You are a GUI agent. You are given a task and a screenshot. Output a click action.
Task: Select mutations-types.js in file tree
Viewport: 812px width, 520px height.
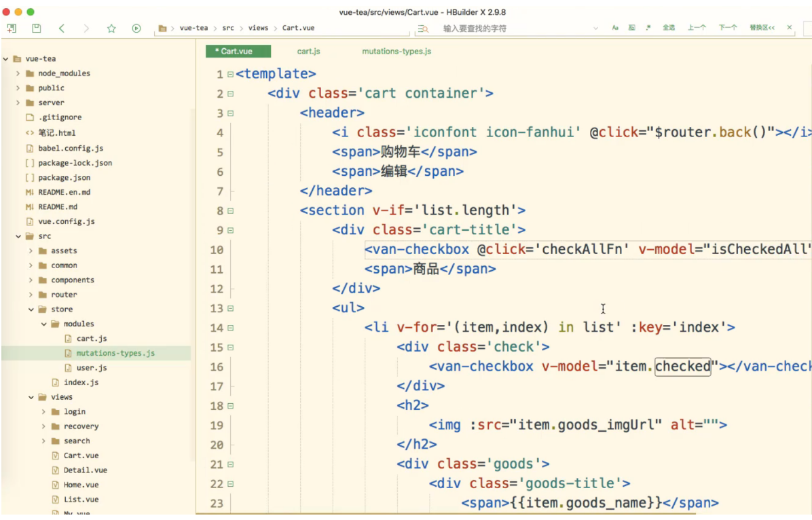[115, 353]
